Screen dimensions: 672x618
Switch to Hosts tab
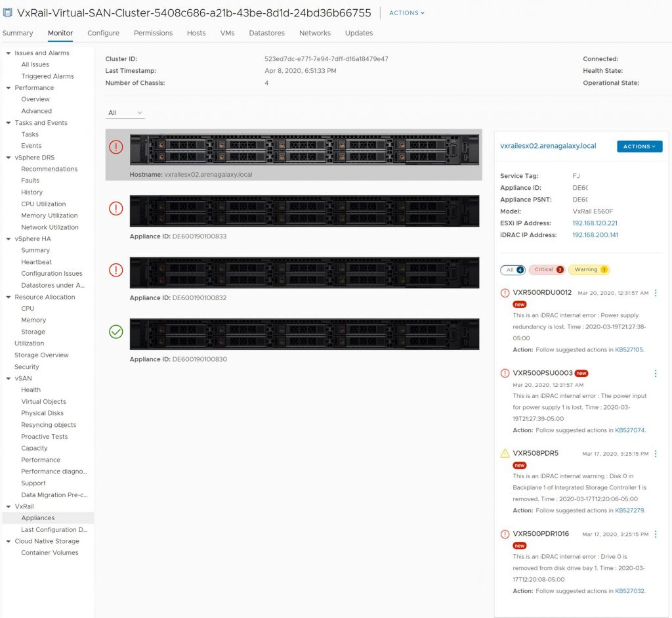coord(196,33)
